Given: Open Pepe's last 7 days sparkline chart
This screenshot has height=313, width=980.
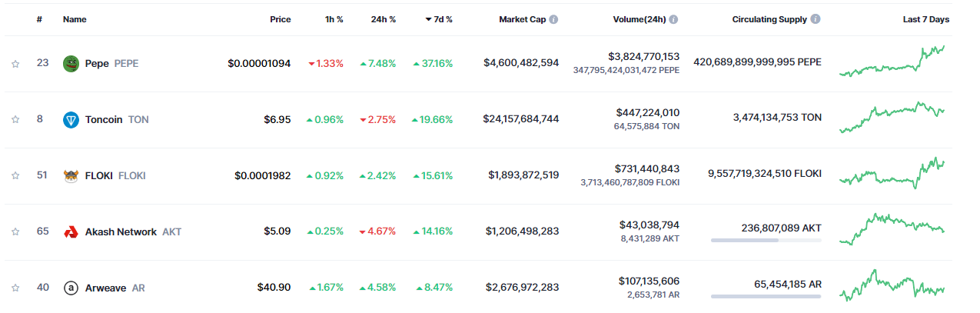Looking at the screenshot, I should 892,62.
